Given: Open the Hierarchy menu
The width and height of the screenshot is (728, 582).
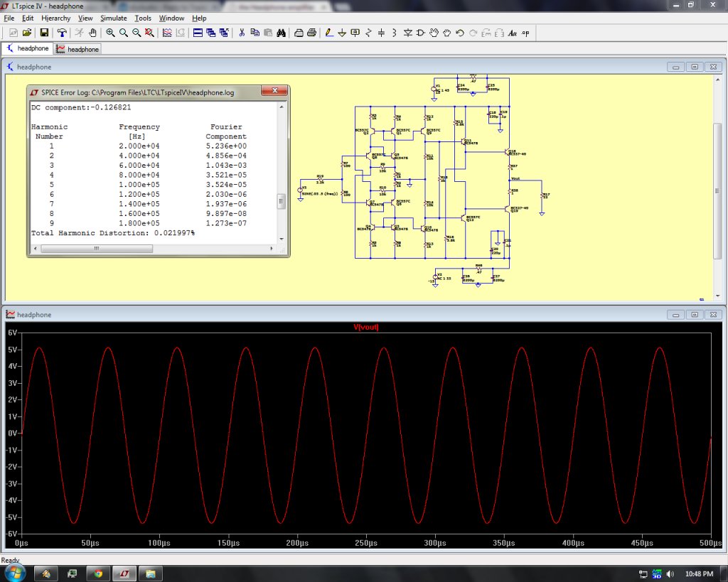Looking at the screenshot, I should pos(55,18).
